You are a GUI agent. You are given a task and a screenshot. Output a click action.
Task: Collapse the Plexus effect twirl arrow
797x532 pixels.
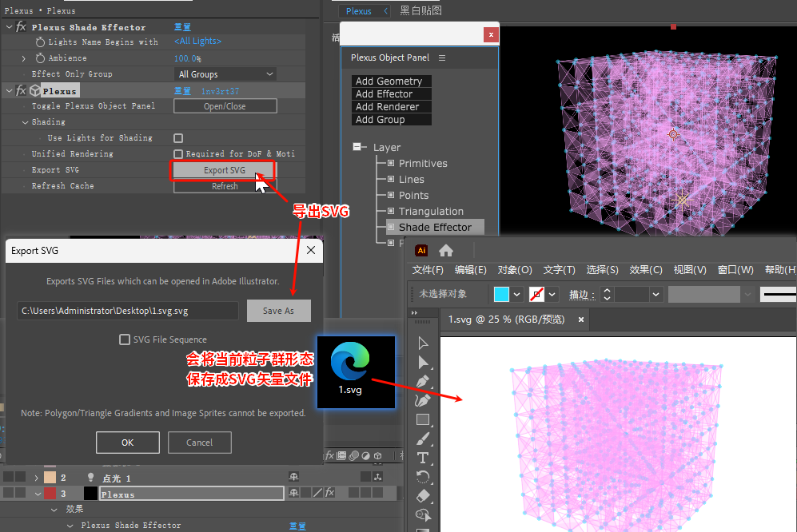click(9, 91)
